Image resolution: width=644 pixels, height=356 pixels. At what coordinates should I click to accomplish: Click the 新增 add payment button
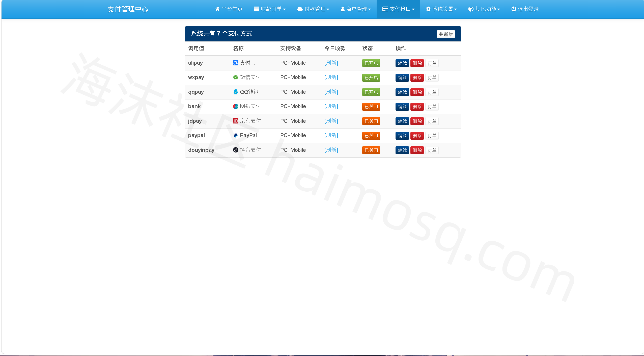pos(446,34)
